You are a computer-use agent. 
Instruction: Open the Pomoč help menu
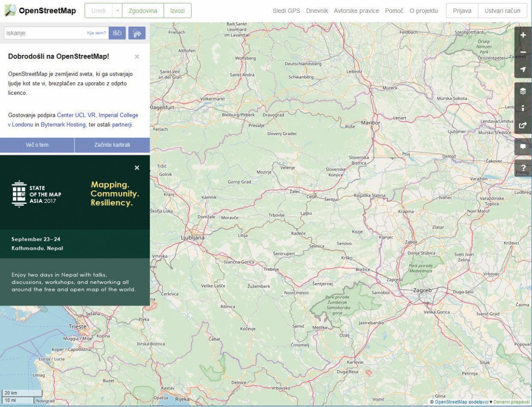click(x=394, y=11)
